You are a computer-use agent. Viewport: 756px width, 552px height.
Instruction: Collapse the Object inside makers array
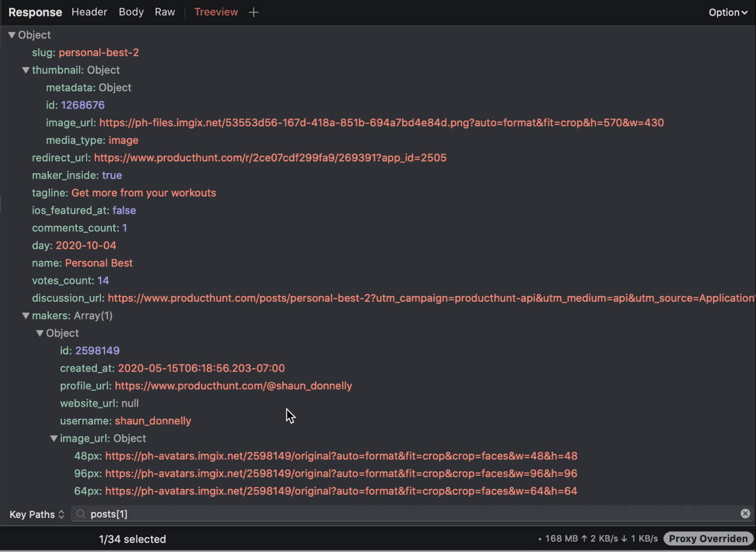(39, 334)
